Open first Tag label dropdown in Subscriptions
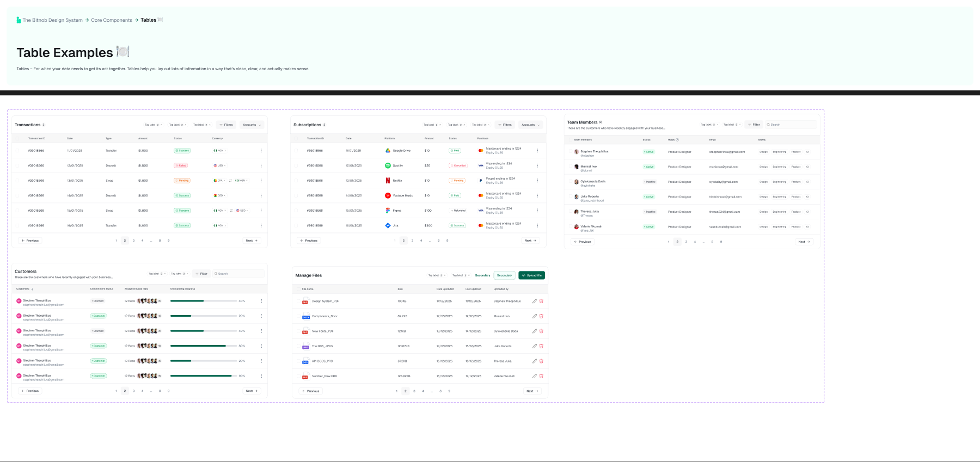Screen dimensions: 980x462 [432, 125]
